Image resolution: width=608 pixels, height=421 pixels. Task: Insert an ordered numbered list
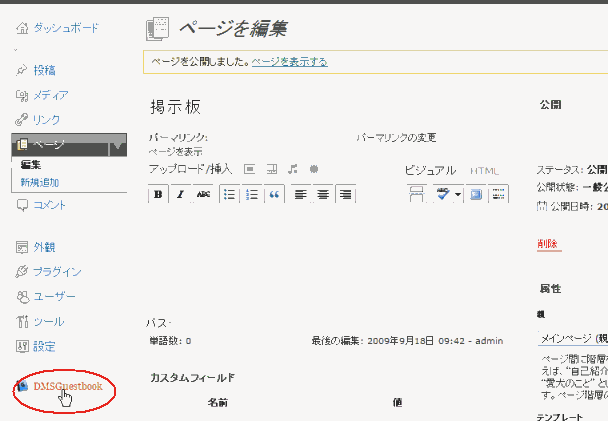click(x=252, y=194)
